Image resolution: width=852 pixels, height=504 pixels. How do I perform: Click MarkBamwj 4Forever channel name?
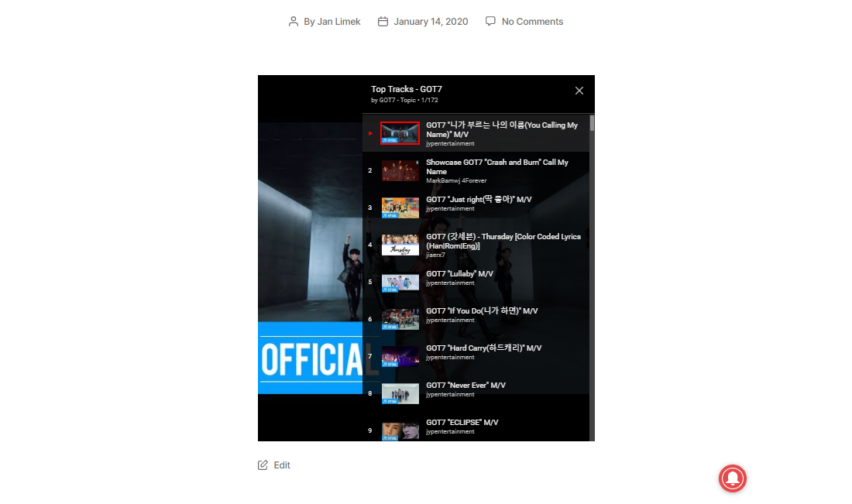[456, 181]
